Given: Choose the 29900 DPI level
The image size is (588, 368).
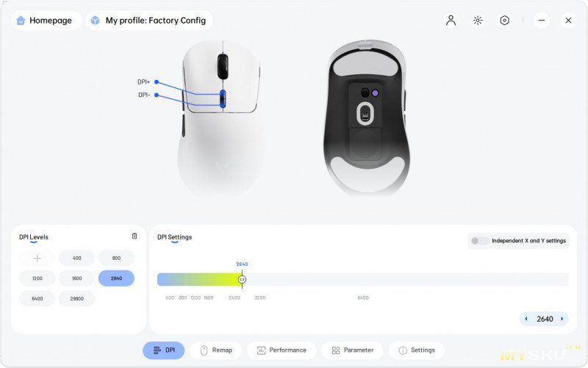Looking at the screenshot, I should (77, 299).
